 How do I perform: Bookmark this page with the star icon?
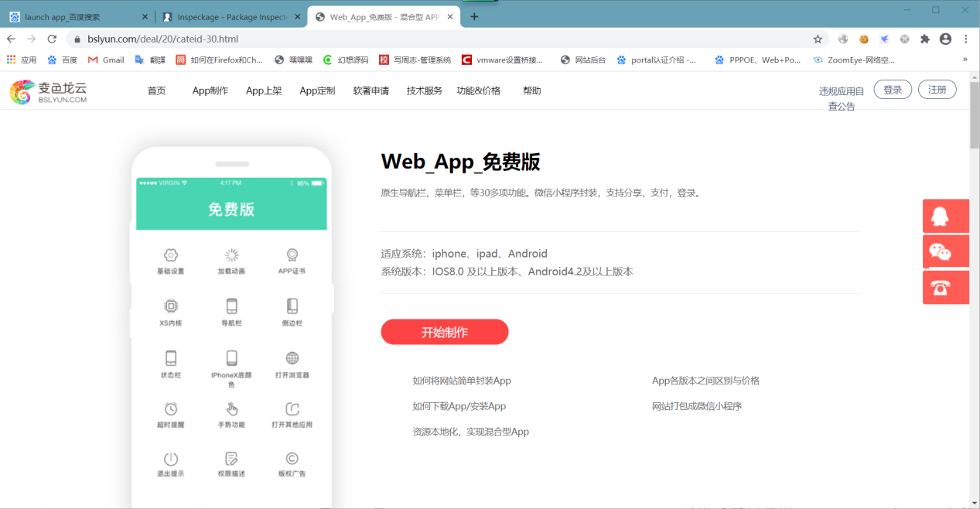coord(818,39)
